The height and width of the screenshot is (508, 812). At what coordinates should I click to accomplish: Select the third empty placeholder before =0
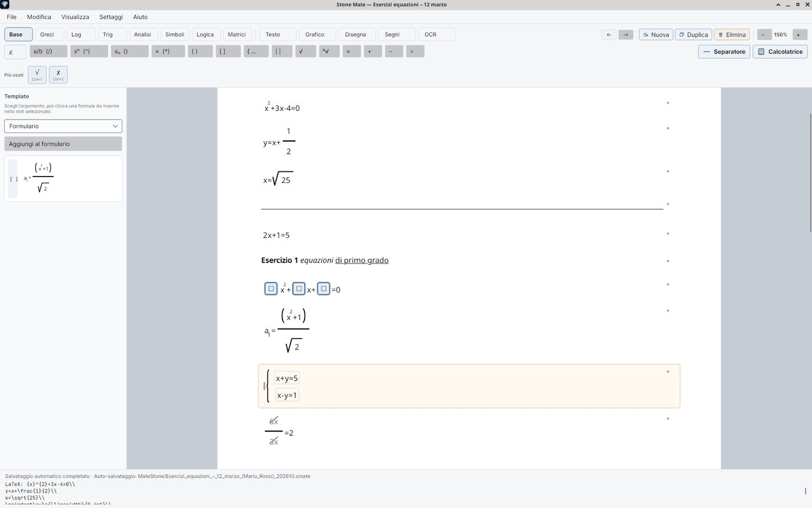pyautogui.click(x=324, y=289)
